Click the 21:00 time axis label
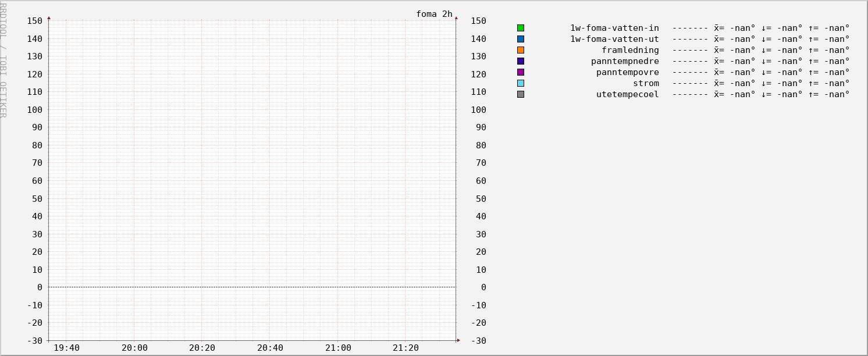Screen dimensions: 868x356 coord(338,348)
